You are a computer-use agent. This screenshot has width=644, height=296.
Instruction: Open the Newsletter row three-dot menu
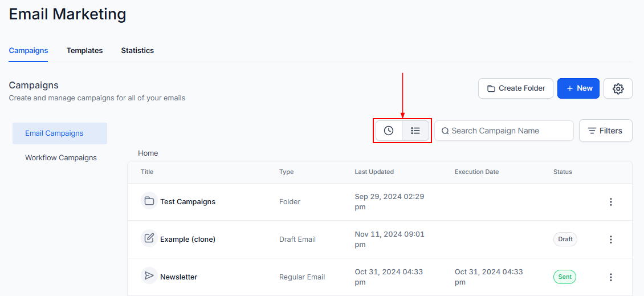610,277
